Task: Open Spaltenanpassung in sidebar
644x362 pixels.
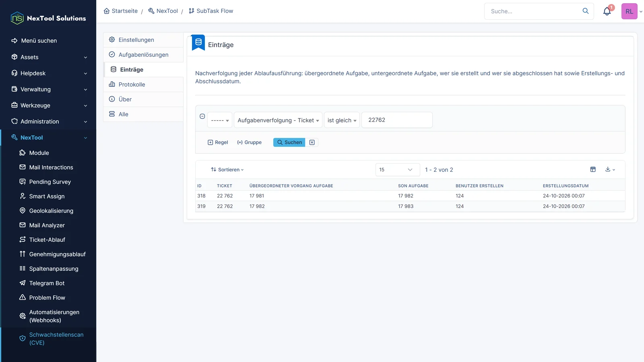Action: [x=54, y=269]
